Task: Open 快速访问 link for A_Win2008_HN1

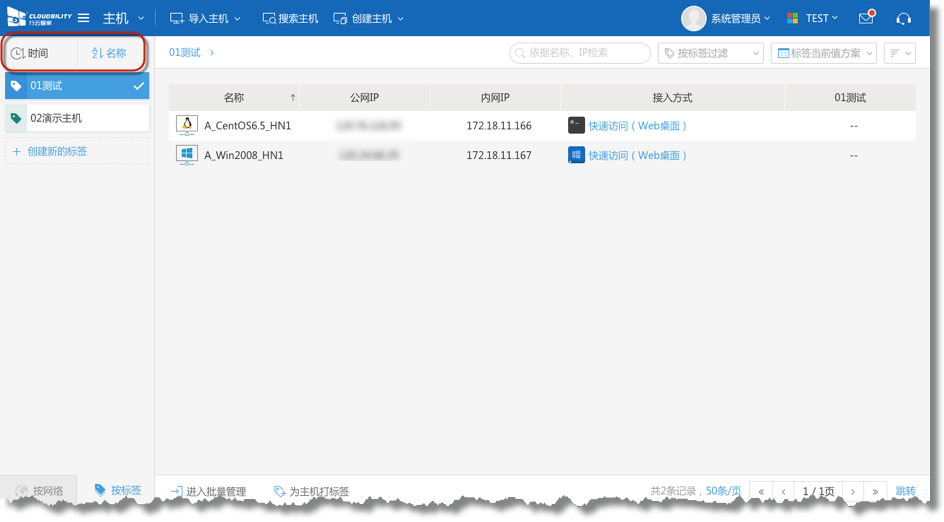Action: [x=638, y=156]
